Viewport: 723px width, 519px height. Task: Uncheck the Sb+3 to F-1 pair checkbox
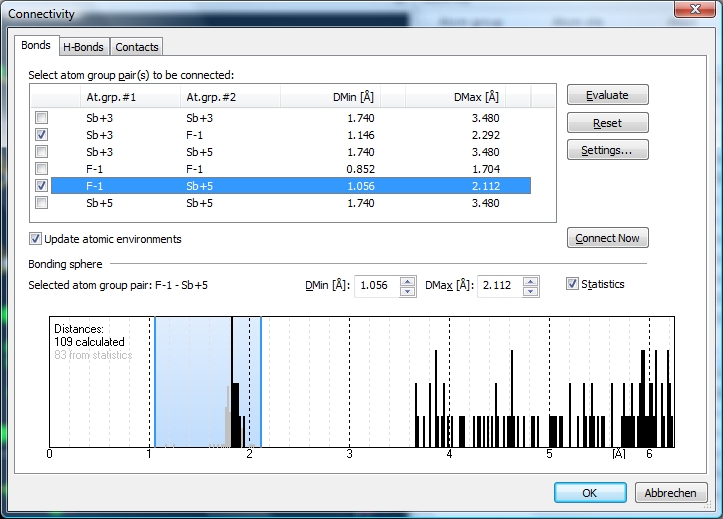[x=42, y=134]
